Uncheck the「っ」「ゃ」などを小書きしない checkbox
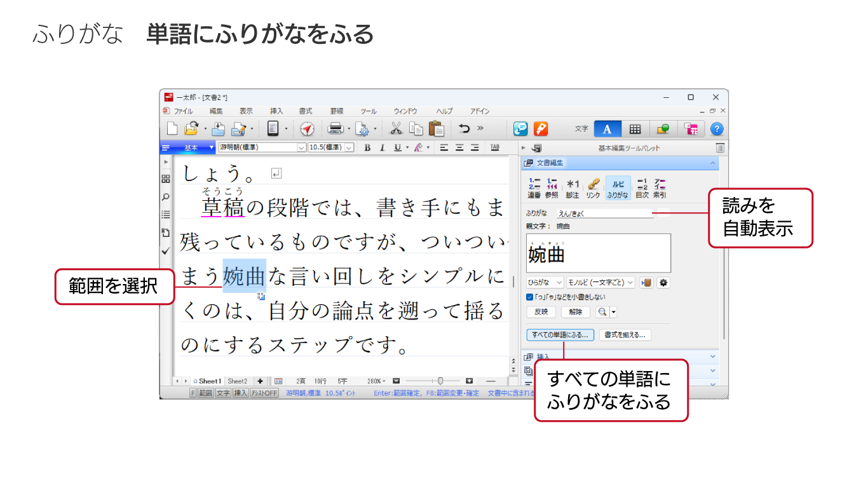The image size is (868, 488). click(530, 297)
